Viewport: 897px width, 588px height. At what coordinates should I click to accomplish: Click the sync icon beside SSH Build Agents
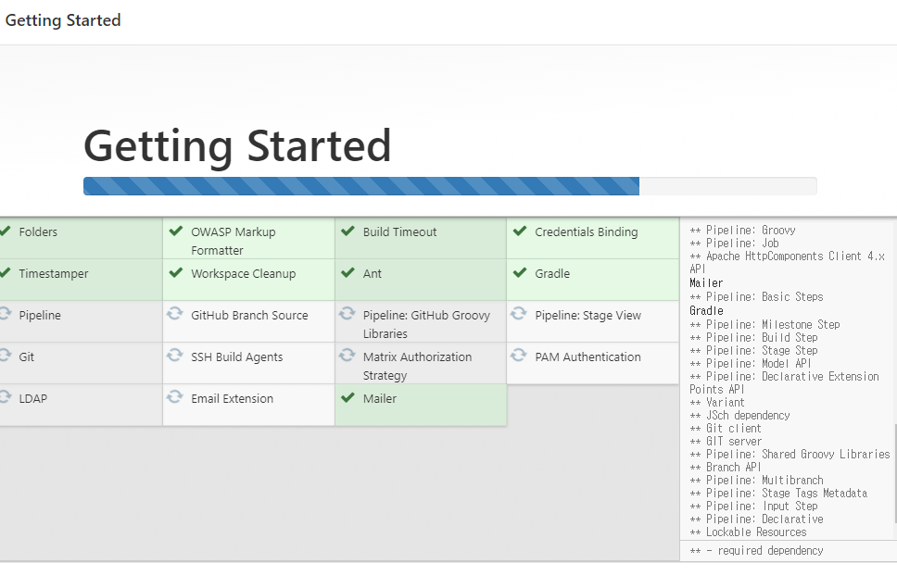174,356
